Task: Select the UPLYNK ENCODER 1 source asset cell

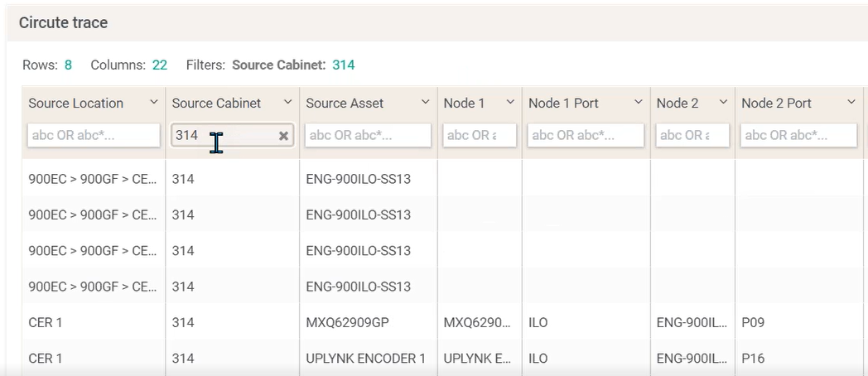Action: [368, 359]
